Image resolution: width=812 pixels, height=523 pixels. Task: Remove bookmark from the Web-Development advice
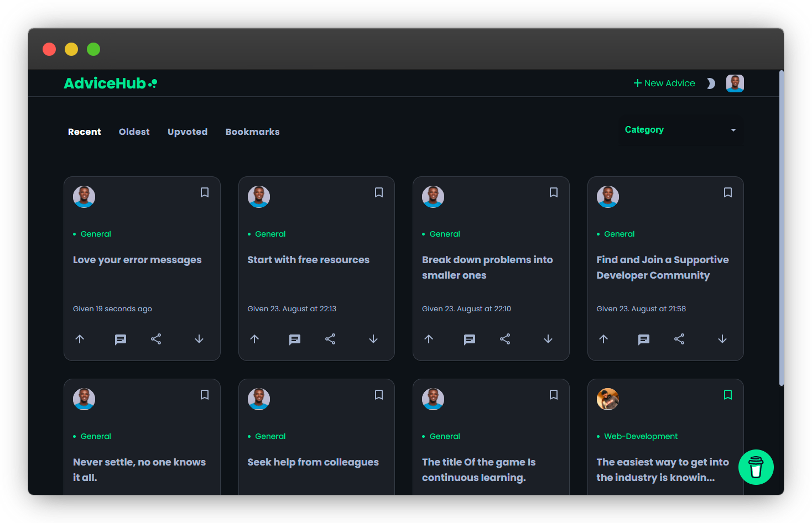(728, 395)
